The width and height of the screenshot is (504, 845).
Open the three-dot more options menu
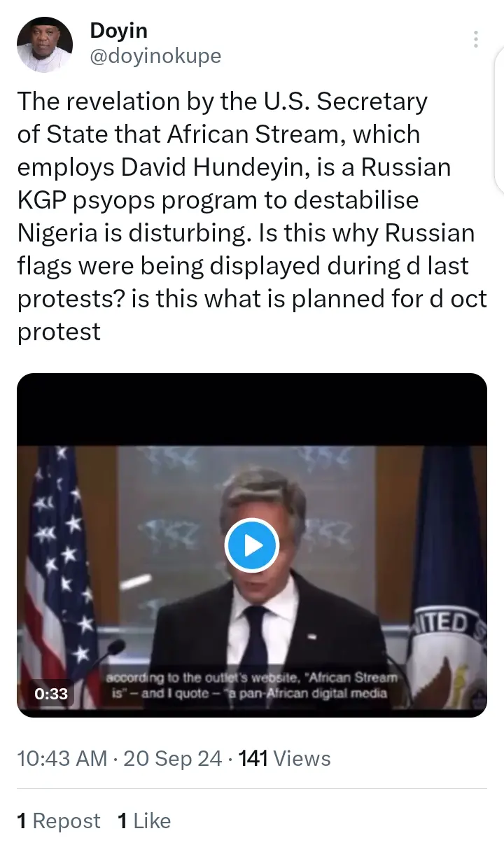pyautogui.click(x=476, y=39)
